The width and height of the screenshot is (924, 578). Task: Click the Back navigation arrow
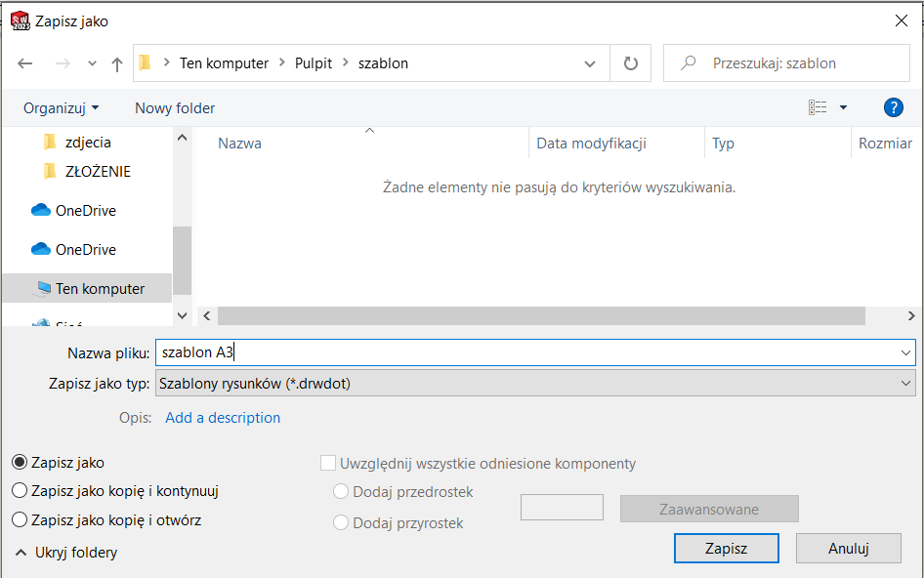tap(24, 63)
